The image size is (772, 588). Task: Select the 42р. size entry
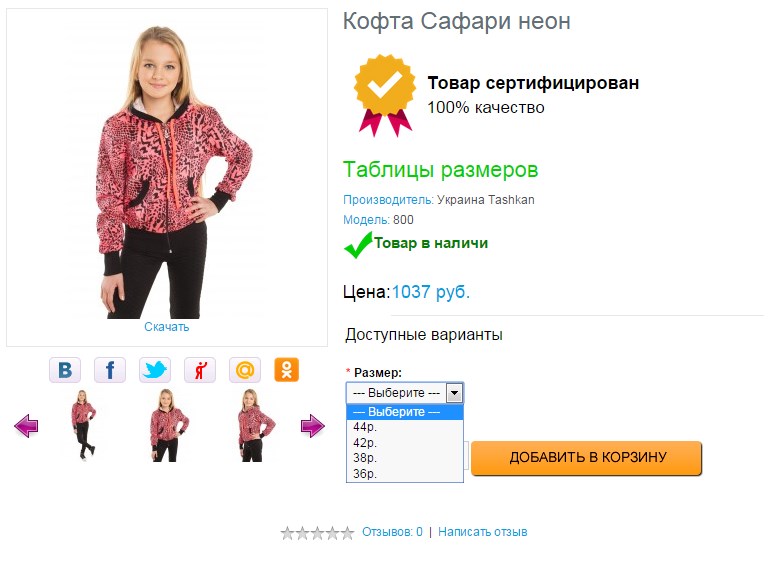pyautogui.click(x=405, y=443)
